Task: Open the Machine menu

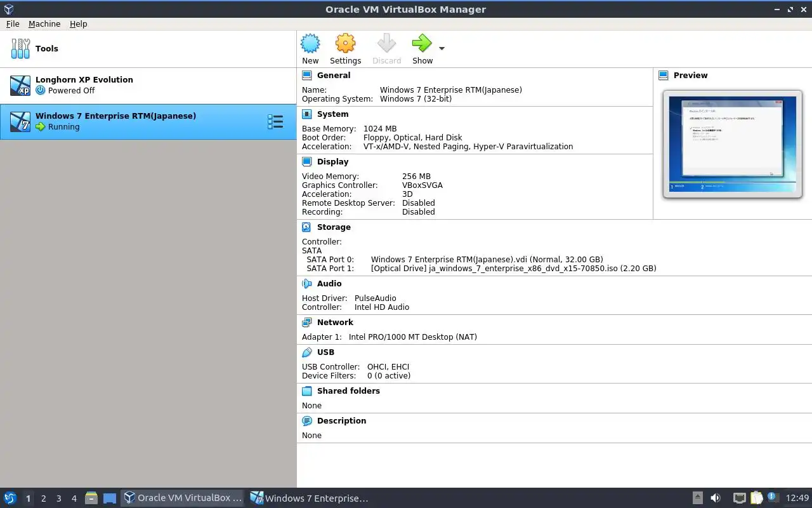Action: point(44,23)
